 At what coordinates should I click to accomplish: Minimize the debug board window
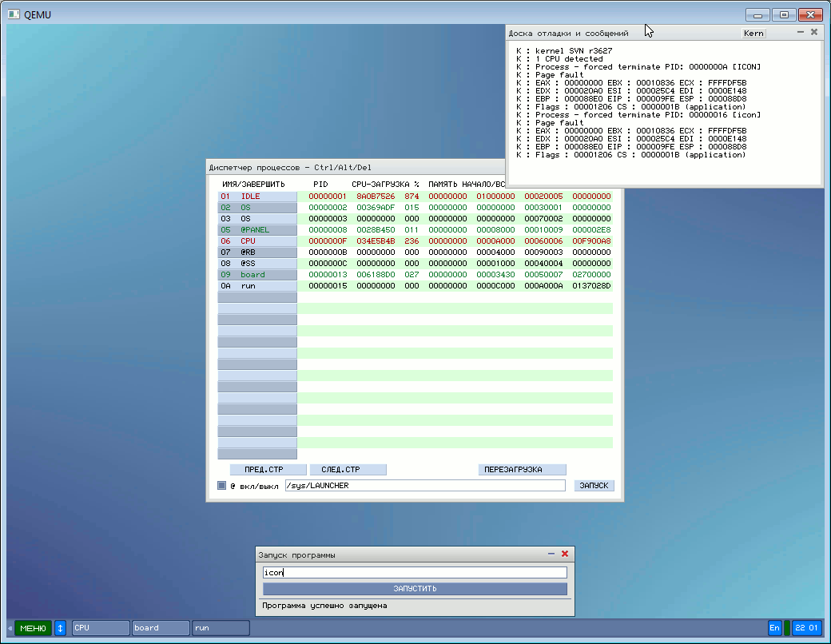click(x=801, y=32)
